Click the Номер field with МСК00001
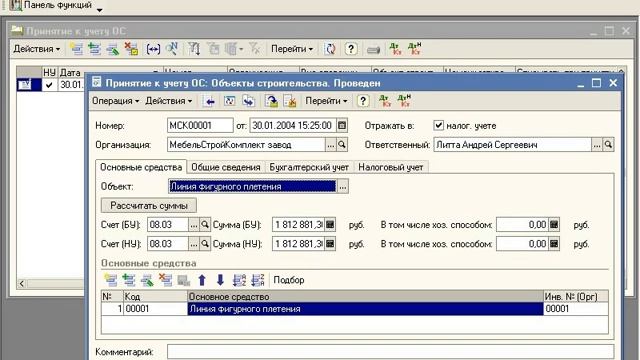The width and height of the screenshot is (640, 360). click(x=200, y=125)
